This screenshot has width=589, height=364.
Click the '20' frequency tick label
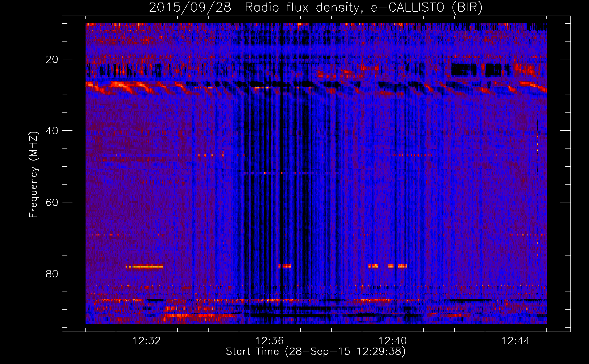pos(52,59)
